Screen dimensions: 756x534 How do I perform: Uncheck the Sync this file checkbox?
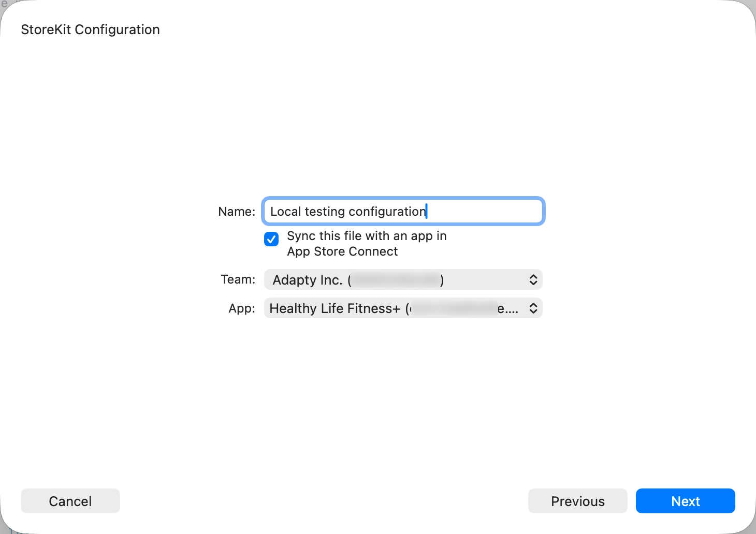point(271,239)
